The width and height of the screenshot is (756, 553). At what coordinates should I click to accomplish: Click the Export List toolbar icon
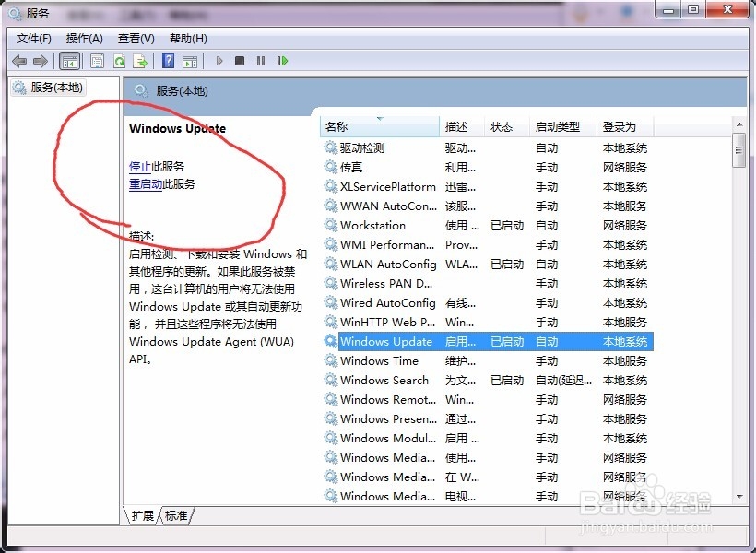click(x=140, y=61)
